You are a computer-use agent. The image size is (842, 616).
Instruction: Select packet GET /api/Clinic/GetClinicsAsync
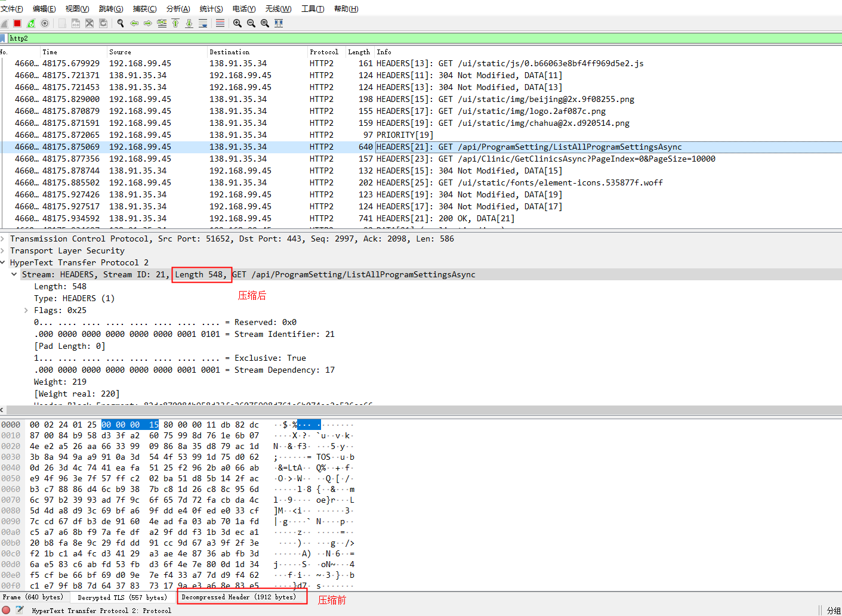pos(421,159)
